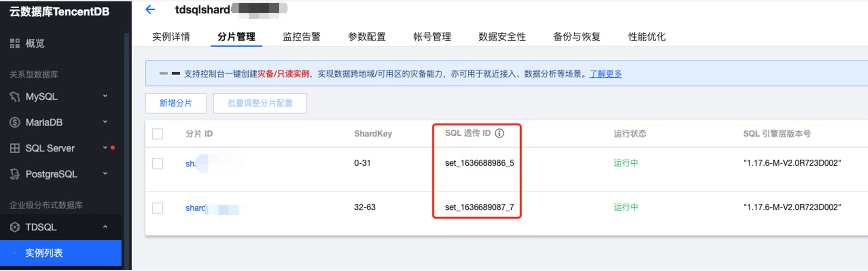The width and height of the screenshot is (868, 271).
Task: Select 实例列表 in the sidebar
Action: coord(61,253)
